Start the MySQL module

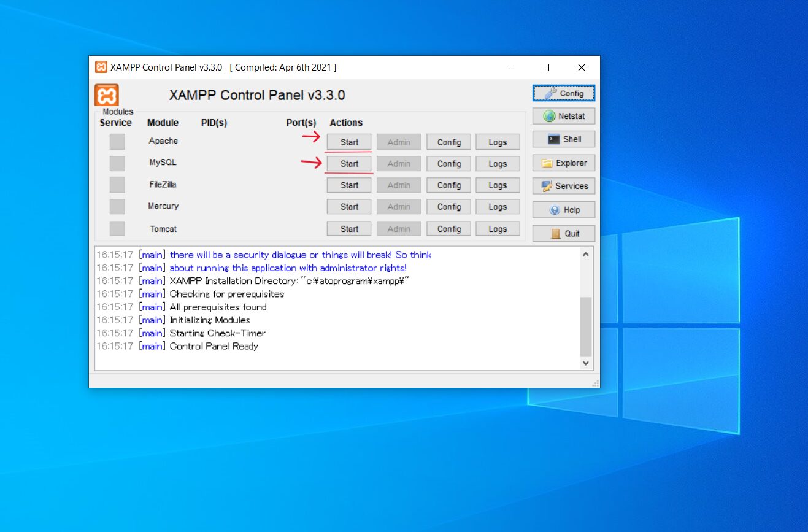[349, 164]
